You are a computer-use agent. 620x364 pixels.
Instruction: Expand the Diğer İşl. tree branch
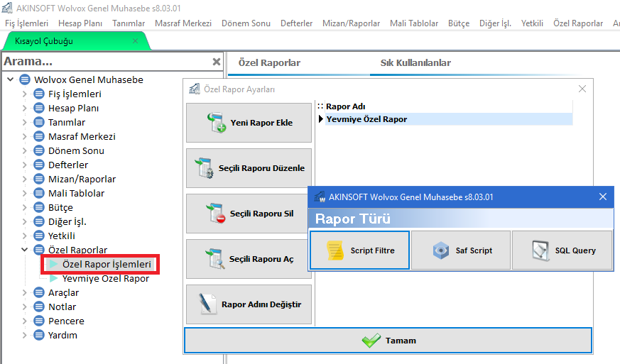(25, 221)
